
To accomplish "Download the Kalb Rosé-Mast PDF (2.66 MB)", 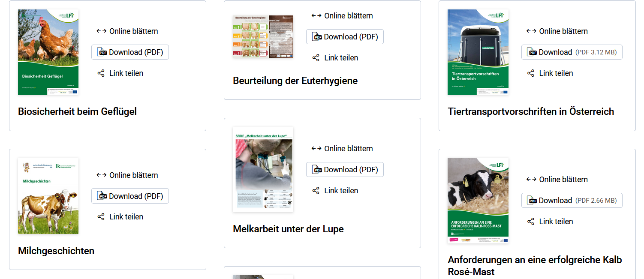I will coord(572,200).
